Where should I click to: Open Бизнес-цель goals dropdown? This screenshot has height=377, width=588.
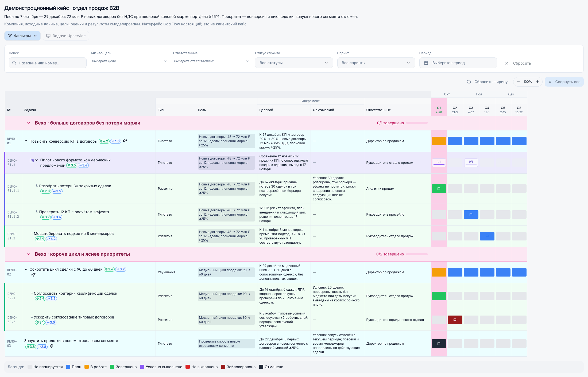point(129,61)
